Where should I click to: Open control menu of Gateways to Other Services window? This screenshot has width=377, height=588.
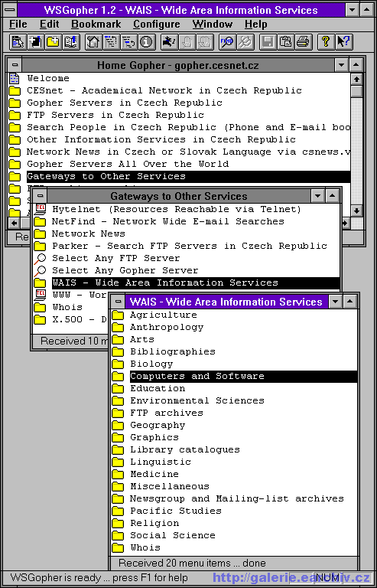tap(40, 196)
